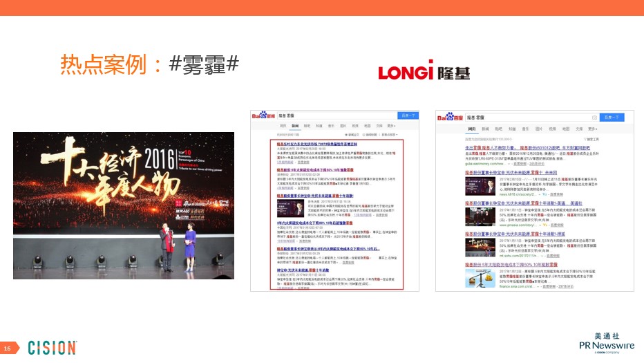
Task: Click slide title 热点案例：#雾霾#
Action: (149, 64)
